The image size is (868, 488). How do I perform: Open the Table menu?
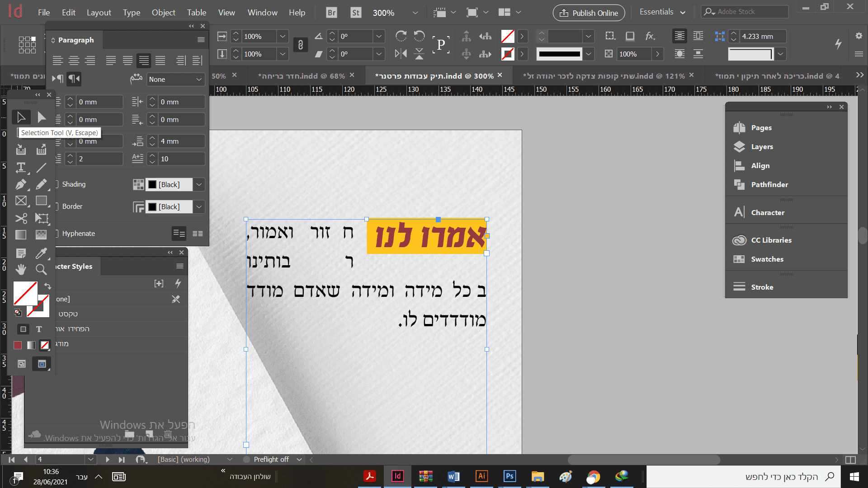click(196, 13)
